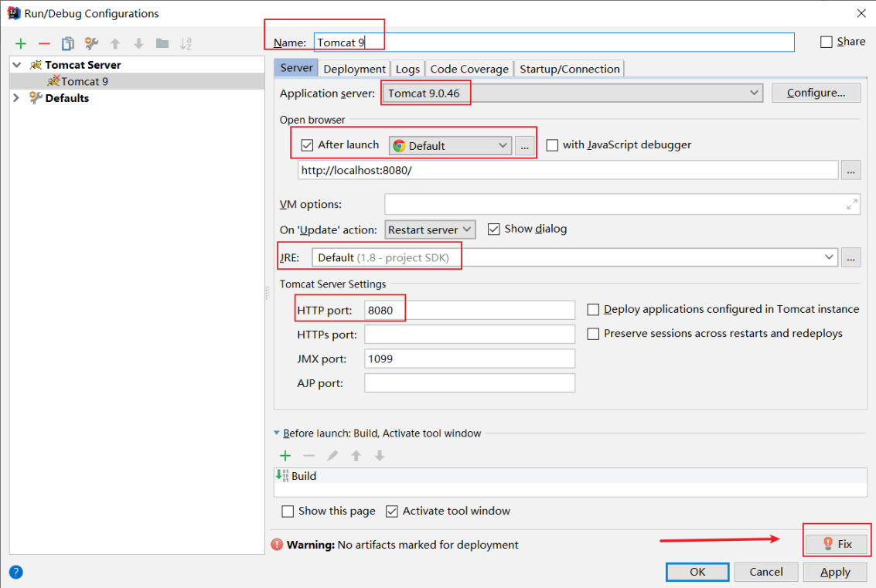
Task: Enable Deploy applications configured in Tomcat instance
Action: tap(593, 309)
